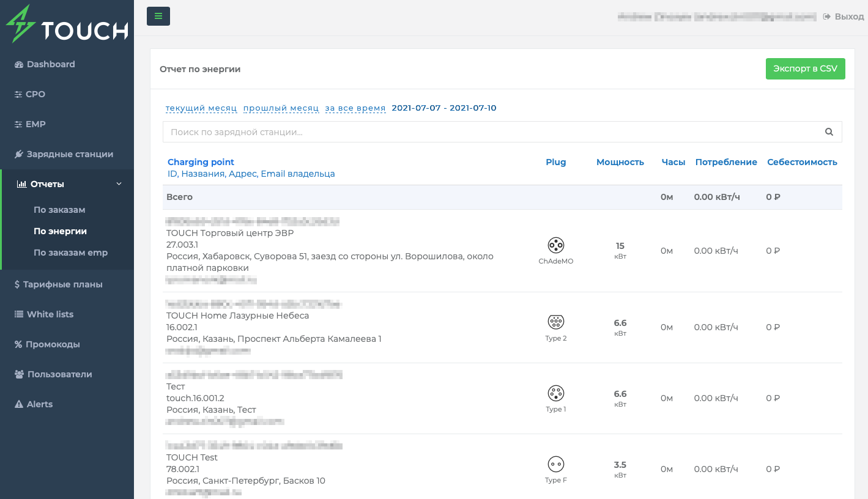This screenshot has height=499, width=868.
Task: Click Отчет по энергии page title
Action: tap(200, 69)
